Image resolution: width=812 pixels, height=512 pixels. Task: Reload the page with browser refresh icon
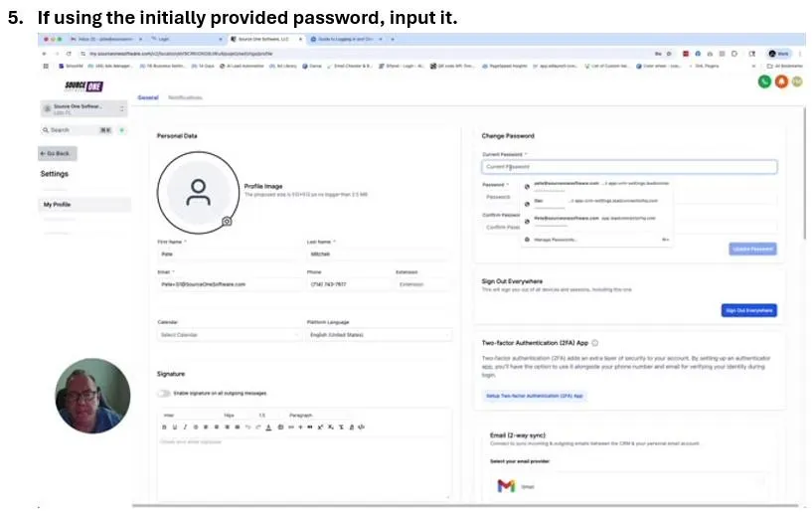pos(69,54)
